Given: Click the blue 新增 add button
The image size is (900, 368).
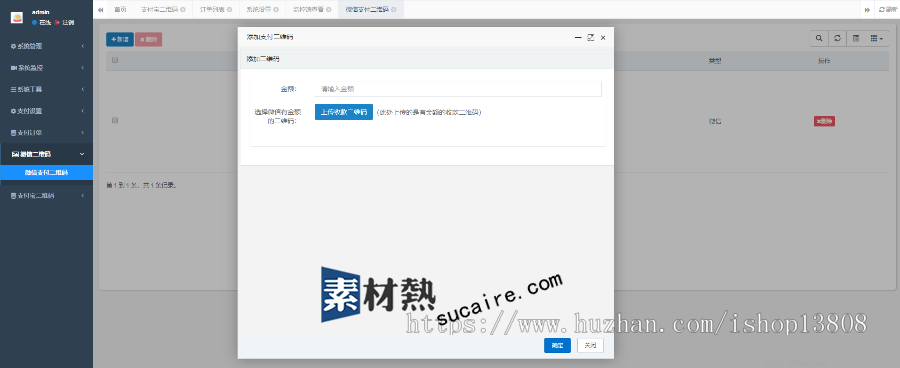Looking at the screenshot, I should point(119,40).
